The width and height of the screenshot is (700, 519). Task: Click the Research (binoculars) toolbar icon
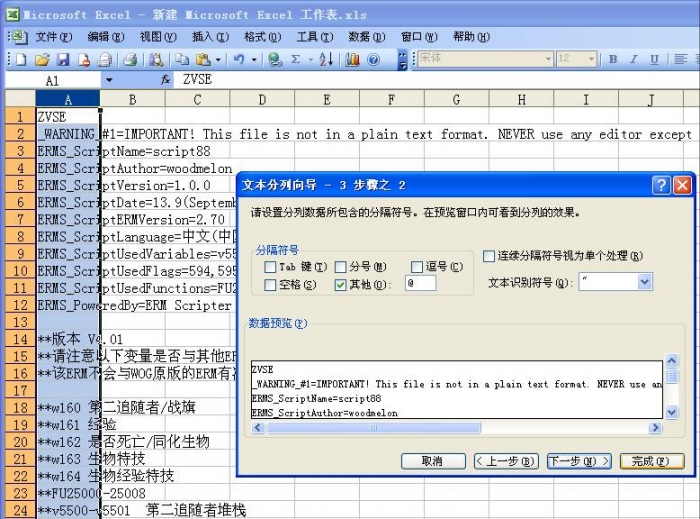(x=156, y=59)
